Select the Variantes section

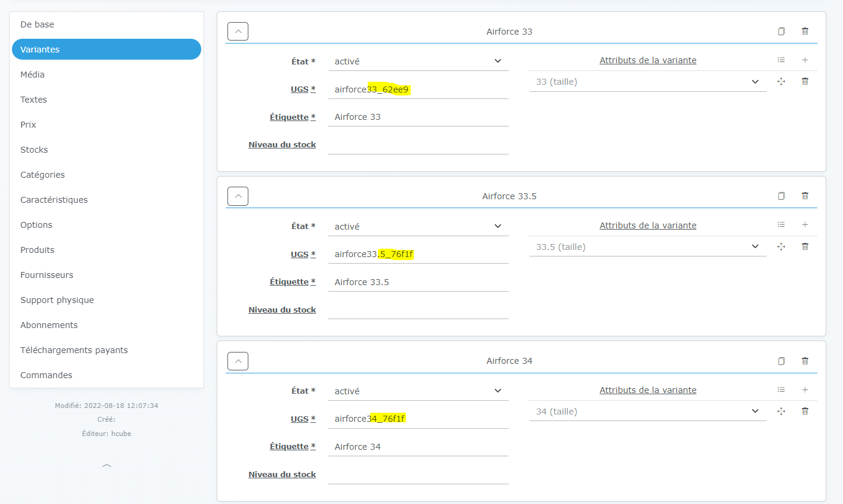(x=106, y=50)
